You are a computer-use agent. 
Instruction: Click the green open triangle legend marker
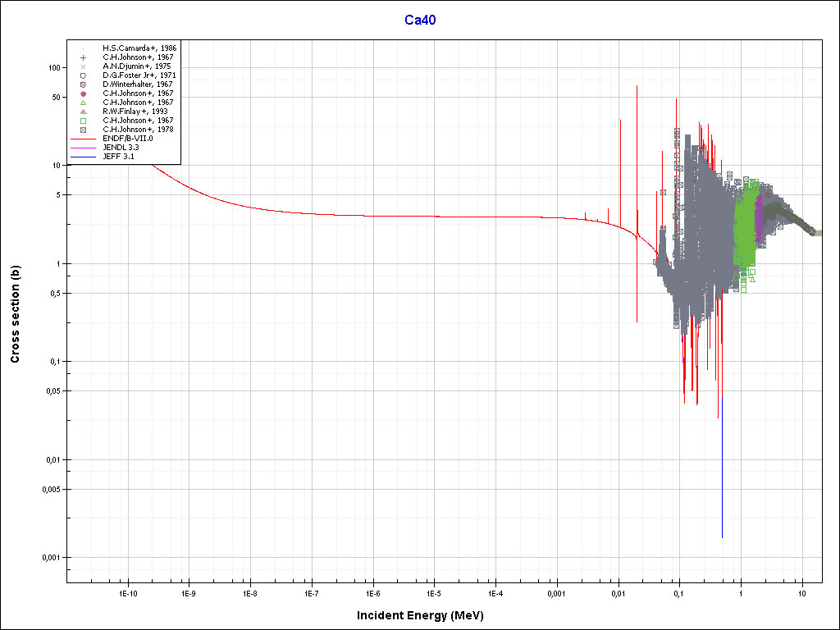coord(83,103)
